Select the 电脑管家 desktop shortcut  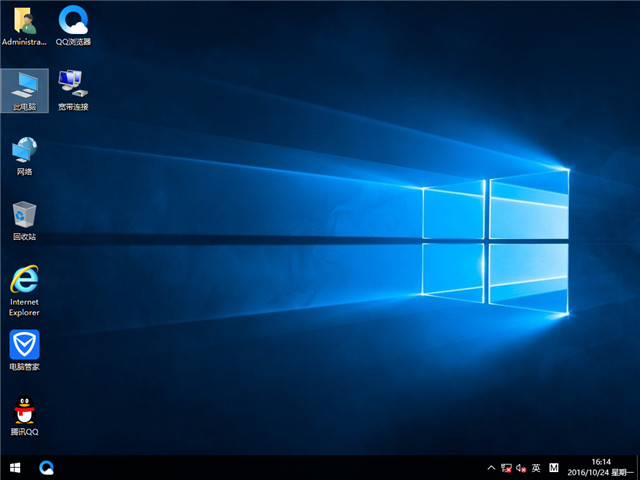(x=25, y=350)
